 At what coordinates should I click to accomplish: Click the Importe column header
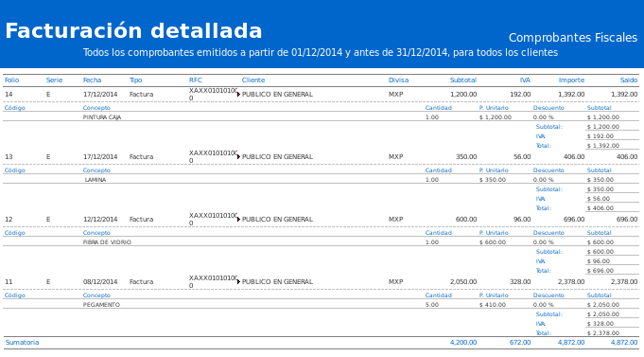pos(571,80)
